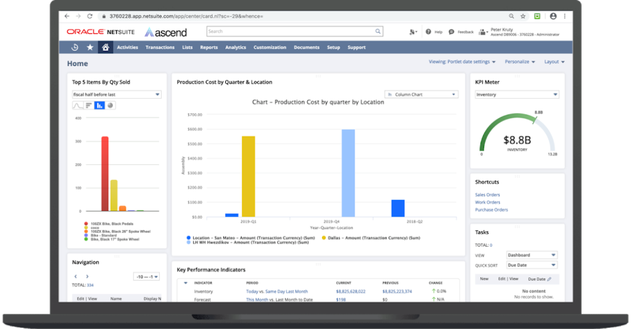Open the Layout dropdown
Image resolution: width=644 pixels, height=329 pixels.
(555, 62)
